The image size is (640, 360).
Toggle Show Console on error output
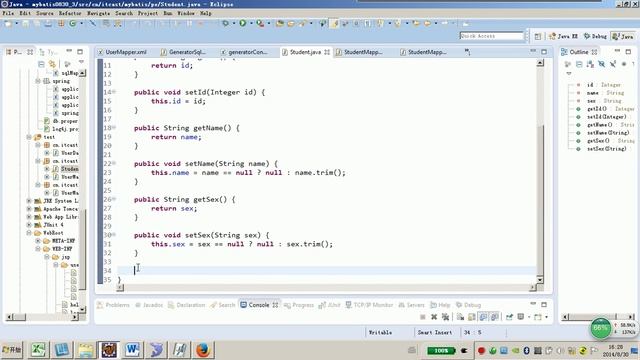click(494, 317)
